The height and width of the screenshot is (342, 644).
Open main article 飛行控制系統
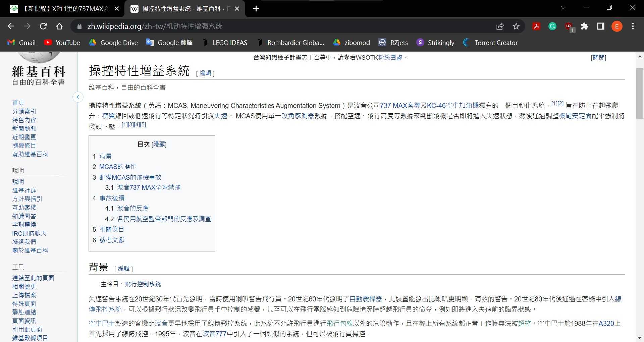(x=143, y=284)
